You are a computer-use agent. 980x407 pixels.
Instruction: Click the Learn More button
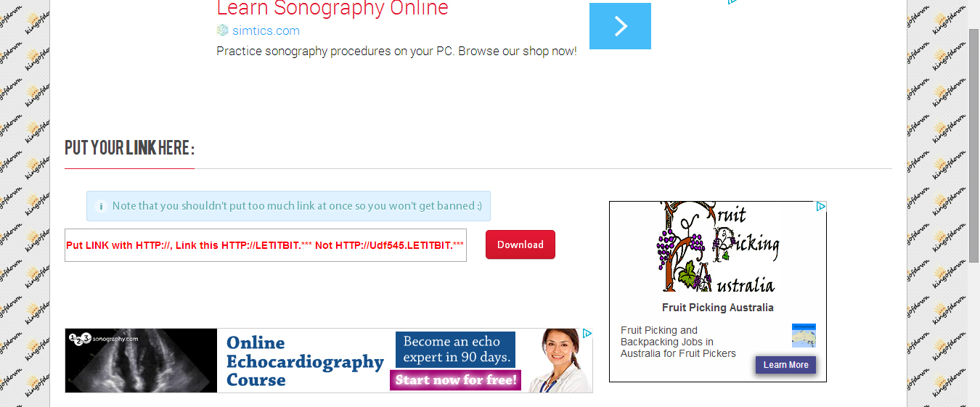tap(785, 365)
